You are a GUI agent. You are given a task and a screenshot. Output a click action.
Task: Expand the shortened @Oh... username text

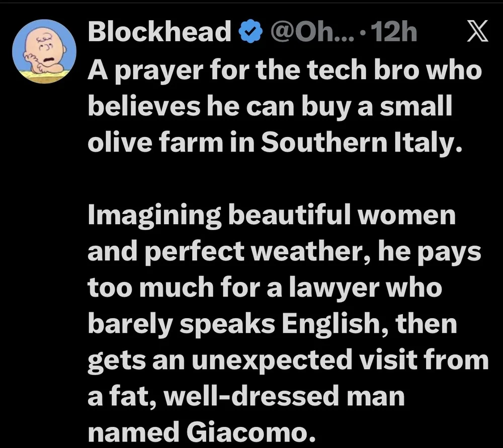point(312,31)
